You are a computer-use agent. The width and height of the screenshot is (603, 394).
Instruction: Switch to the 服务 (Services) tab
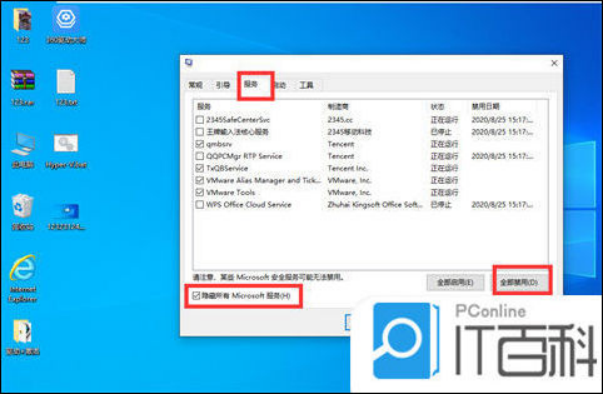[251, 85]
